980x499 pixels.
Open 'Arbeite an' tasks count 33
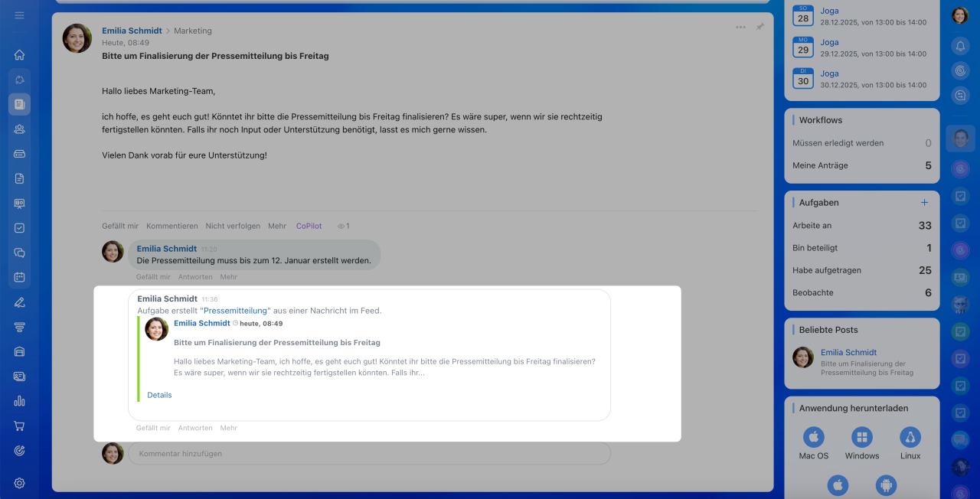point(862,226)
